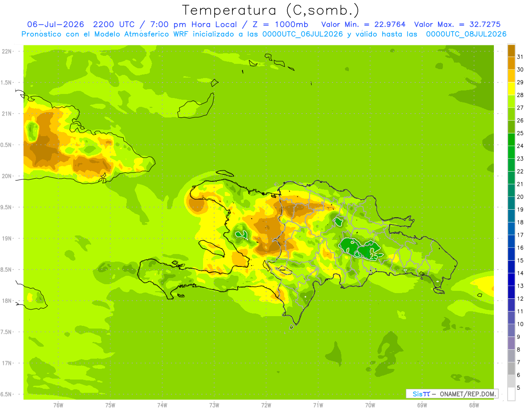Click the '71W' longitude label
Image resolution: width=532 pixels, height=411 pixels.
pos(318,405)
